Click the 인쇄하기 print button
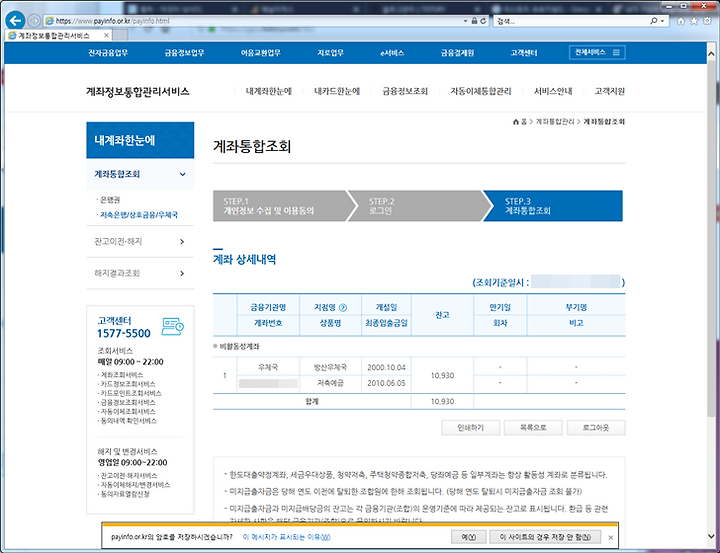 coord(470,428)
